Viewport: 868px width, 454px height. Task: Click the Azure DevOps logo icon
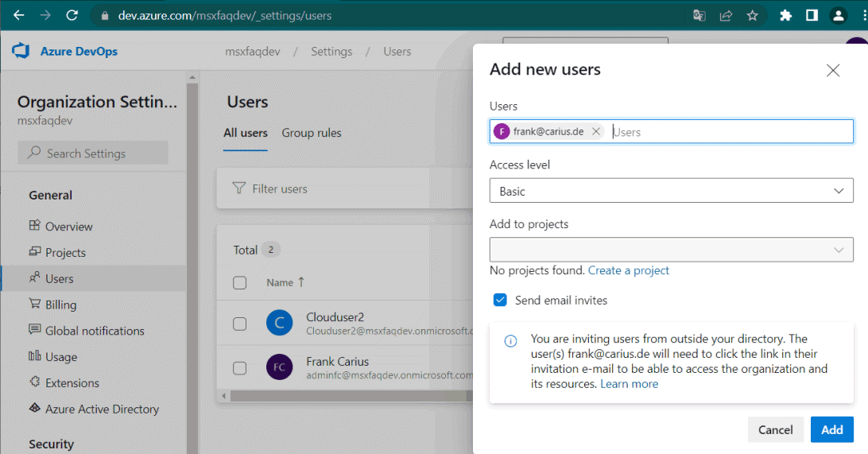pyautogui.click(x=21, y=51)
